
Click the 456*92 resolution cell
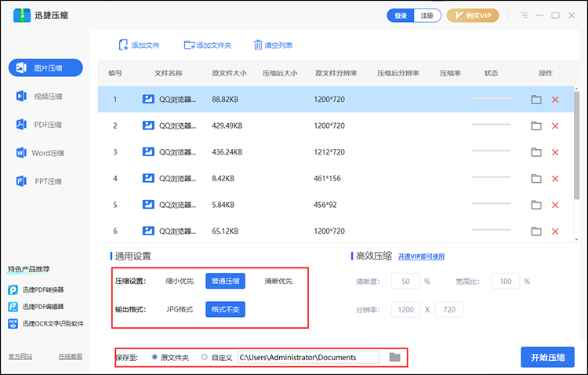(x=325, y=205)
